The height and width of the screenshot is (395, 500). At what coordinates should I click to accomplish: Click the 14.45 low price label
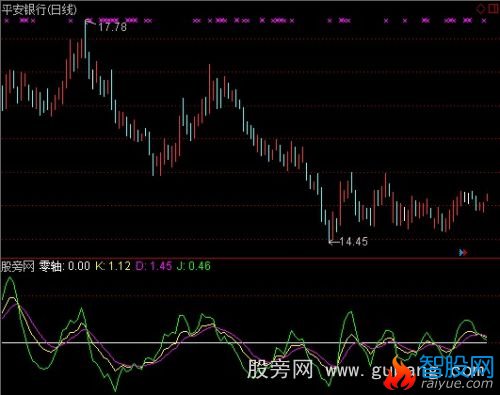353,241
